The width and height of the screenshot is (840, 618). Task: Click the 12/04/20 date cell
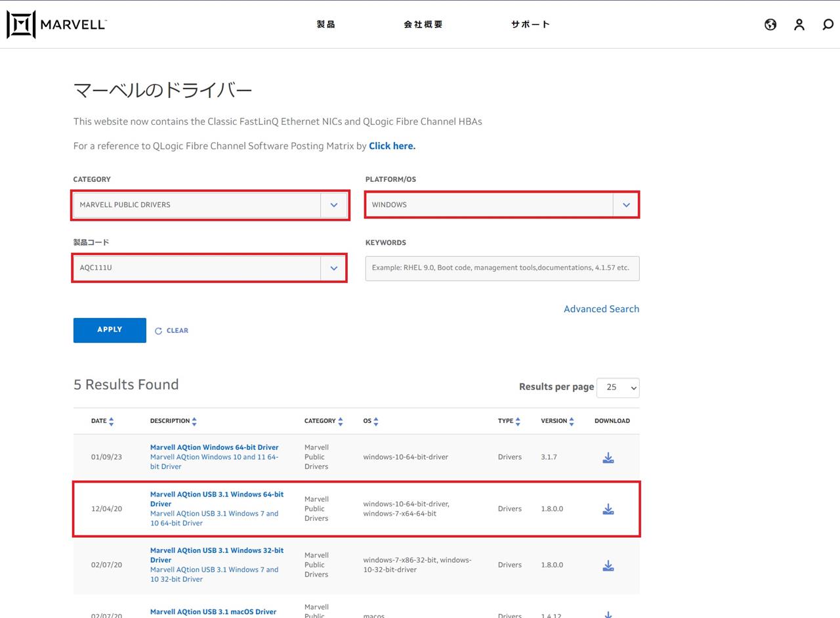[x=106, y=509]
